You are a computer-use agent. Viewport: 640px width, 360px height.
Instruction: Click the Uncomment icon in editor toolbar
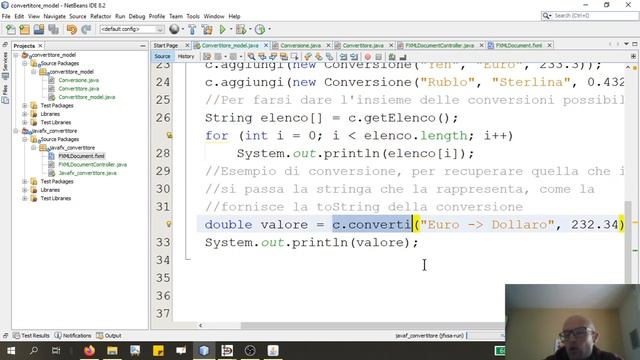point(403,57)
